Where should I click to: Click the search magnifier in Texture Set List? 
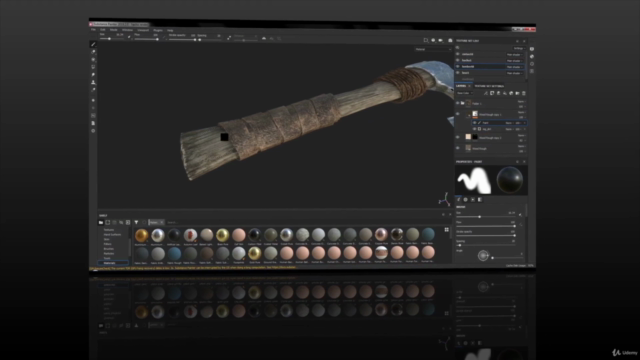458,48
